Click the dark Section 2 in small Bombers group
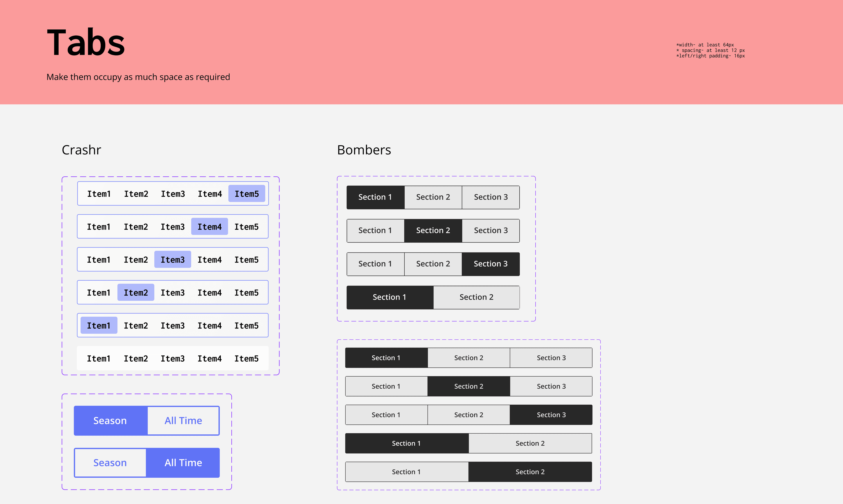Viewport: 843px width, 504px height. pos(433,230)
